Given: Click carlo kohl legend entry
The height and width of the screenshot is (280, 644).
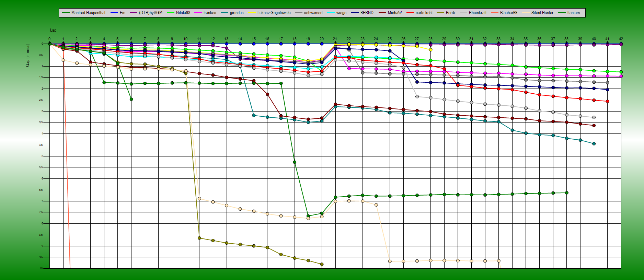Looking at the screenshot, I should [424, 13].
